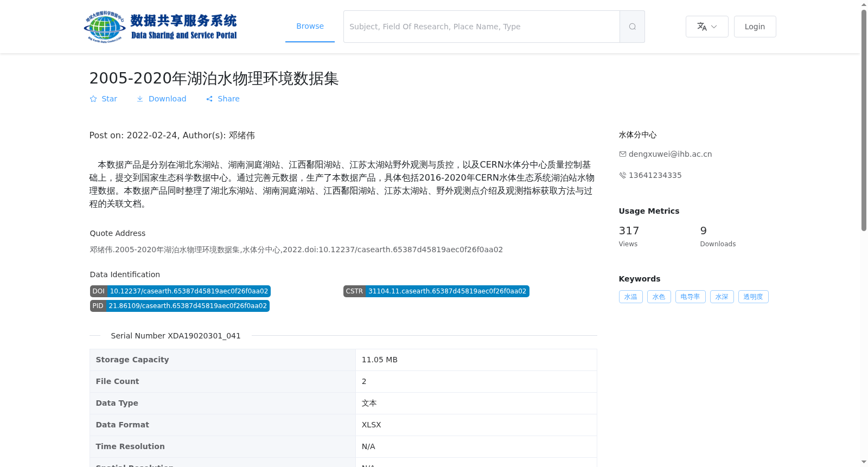Click the page vertical scrollbar thumb

864,120
